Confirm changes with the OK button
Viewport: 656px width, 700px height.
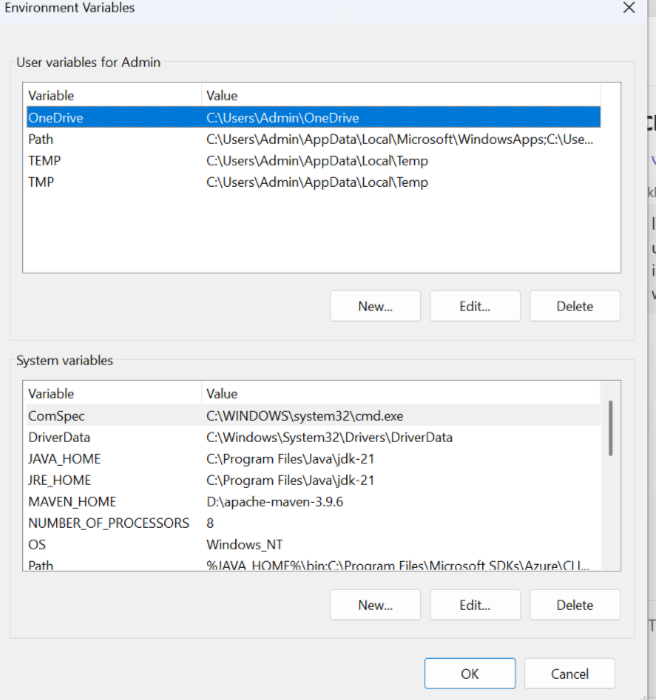point(469,673)
